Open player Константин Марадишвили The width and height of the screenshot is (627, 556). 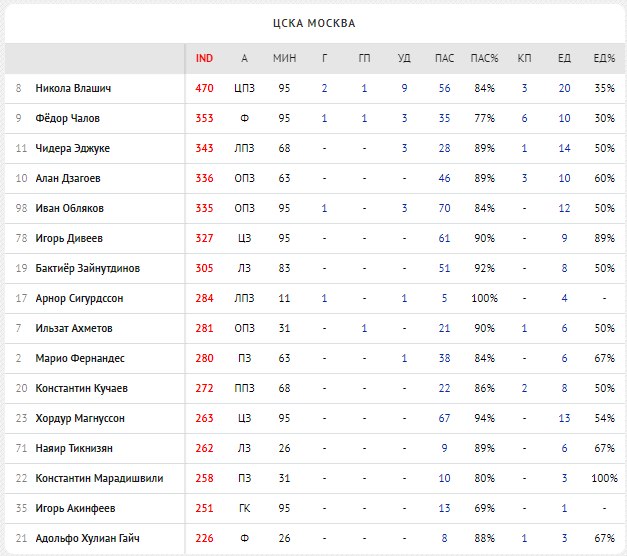click(x=99, y=478)
